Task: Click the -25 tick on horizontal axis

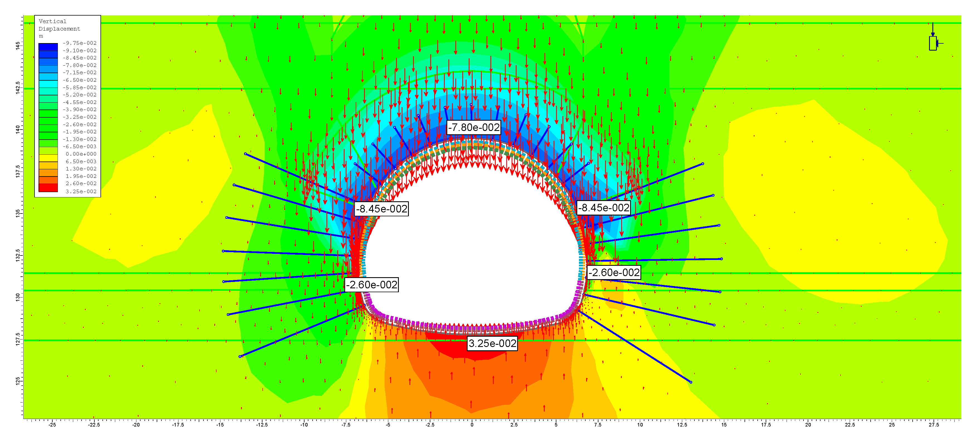Action: tap(52, 425)
